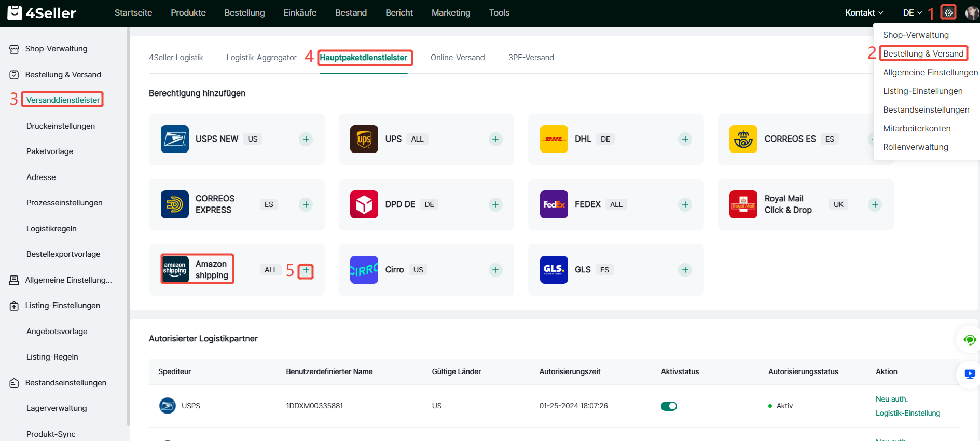Click the CORREOS ES carrier logo

coord(743,139)
